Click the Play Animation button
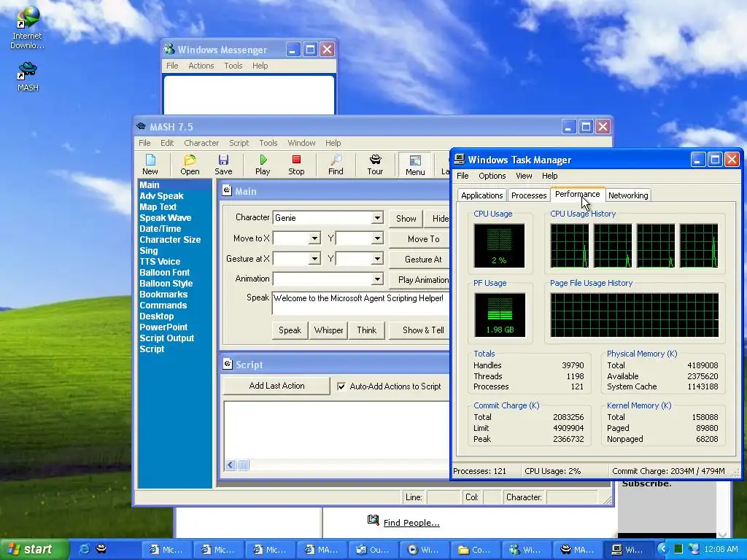The height and width of the screenshot is (560, 747). tap(419, 280)
